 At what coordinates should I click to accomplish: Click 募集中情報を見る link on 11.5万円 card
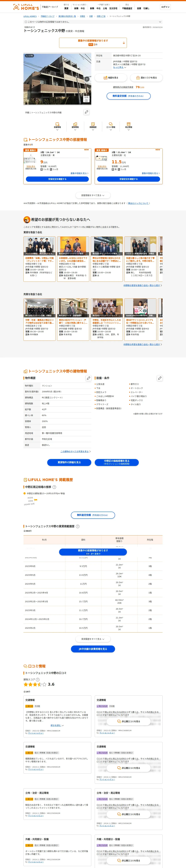pyautogui.click(x=151, y=173)
